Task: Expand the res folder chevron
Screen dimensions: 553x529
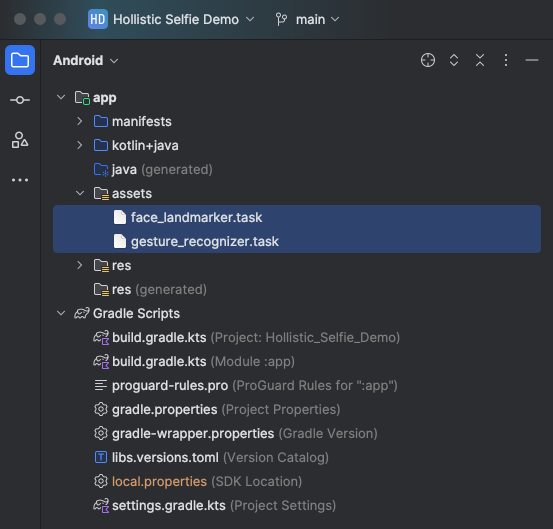Action: [x=80, y=265]
